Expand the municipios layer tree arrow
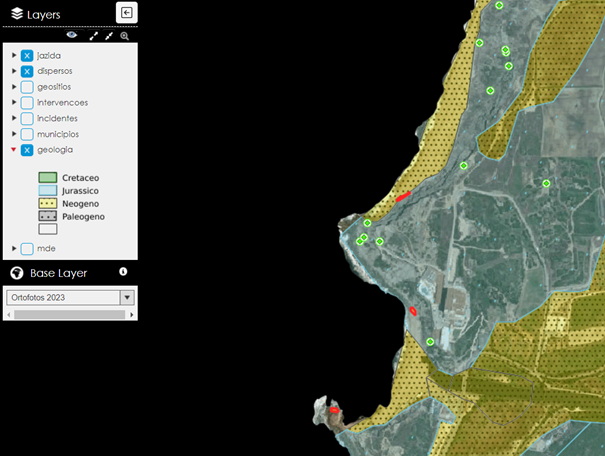 pyautogui.click(x=14, y=134)
